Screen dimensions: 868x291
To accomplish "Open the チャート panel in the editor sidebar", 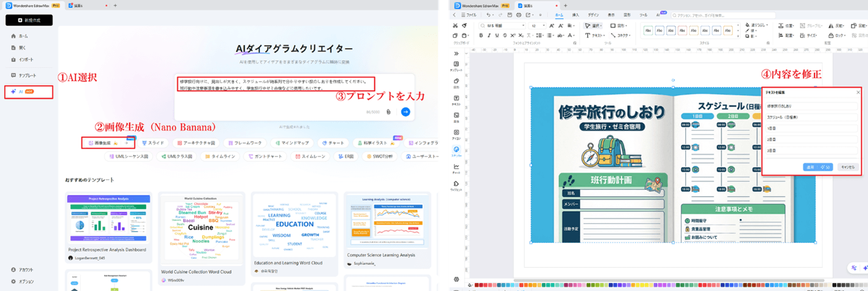I will coord(456,169).
